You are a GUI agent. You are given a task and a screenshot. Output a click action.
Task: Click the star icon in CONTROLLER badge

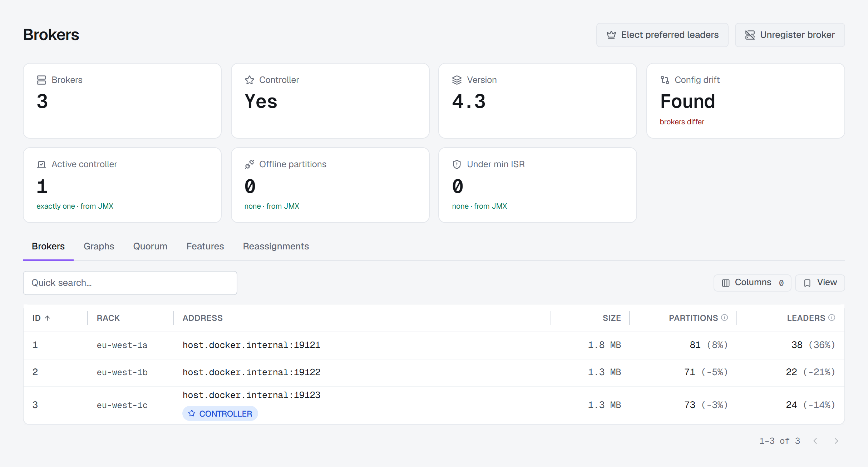pos(192,413)
